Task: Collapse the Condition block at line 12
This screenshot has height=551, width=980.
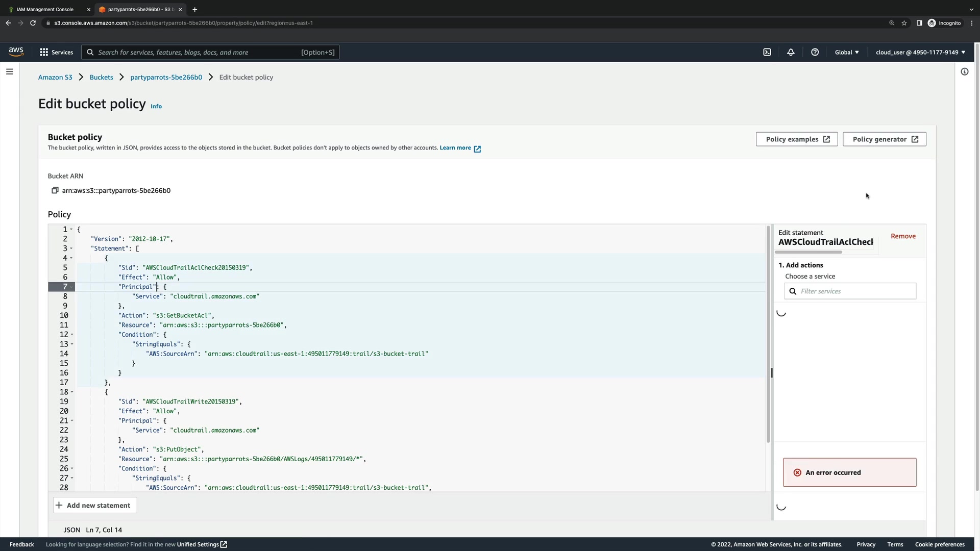Action: coord(71,335)
